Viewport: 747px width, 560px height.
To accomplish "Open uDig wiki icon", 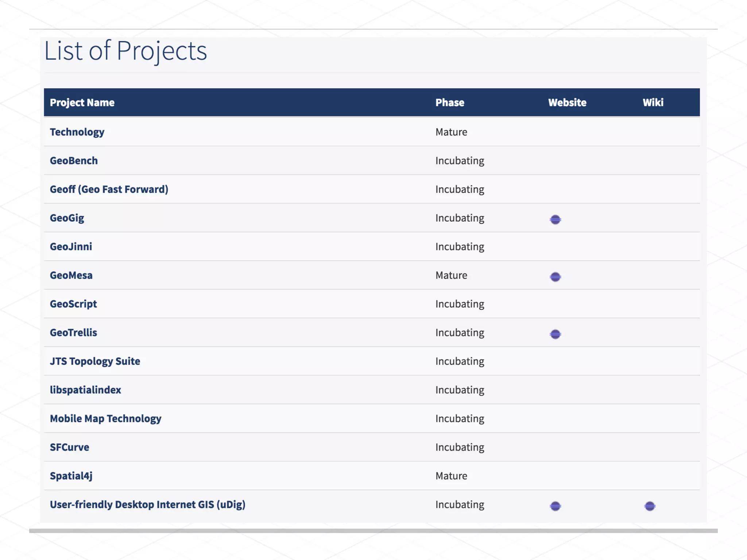I will [x=650, y=506].
